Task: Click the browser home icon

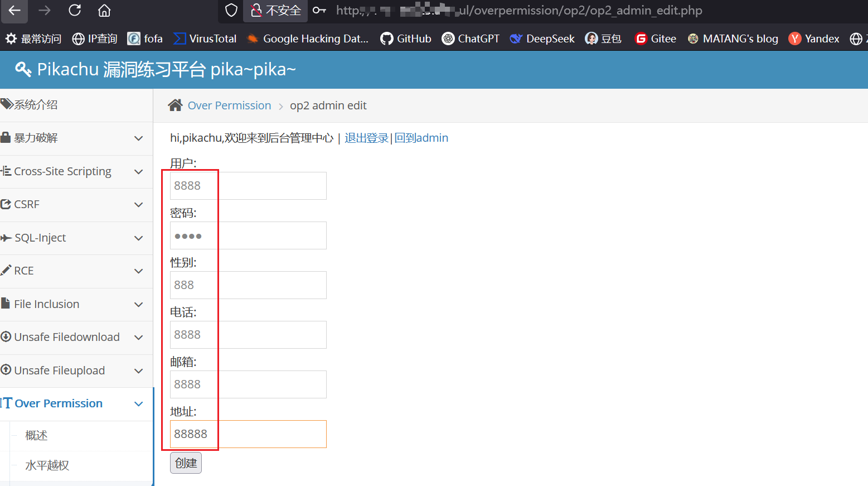Action: 104,11
